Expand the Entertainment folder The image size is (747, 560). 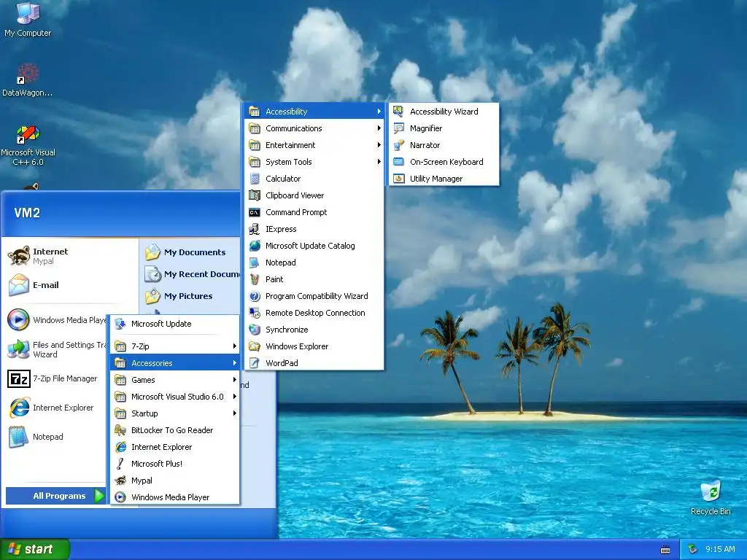(314, 145)
